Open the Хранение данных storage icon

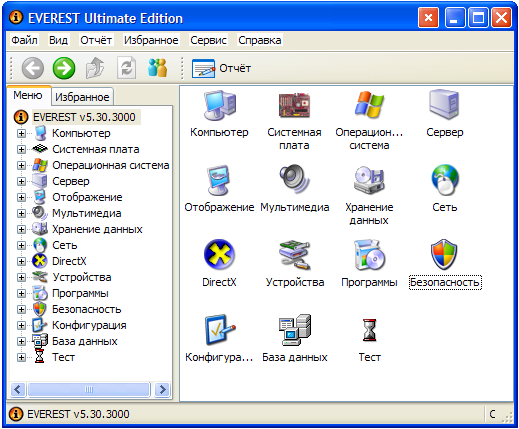click(x=369, y=180)
